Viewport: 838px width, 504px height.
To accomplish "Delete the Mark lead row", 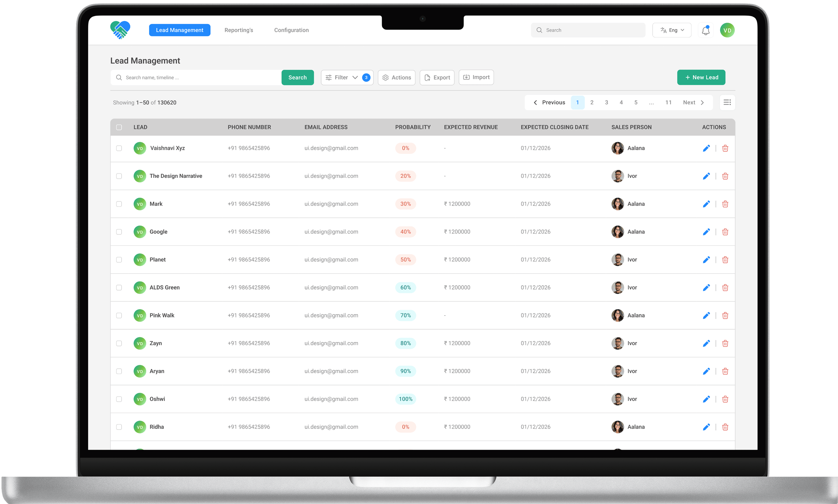I will click(x=725, y=204).
